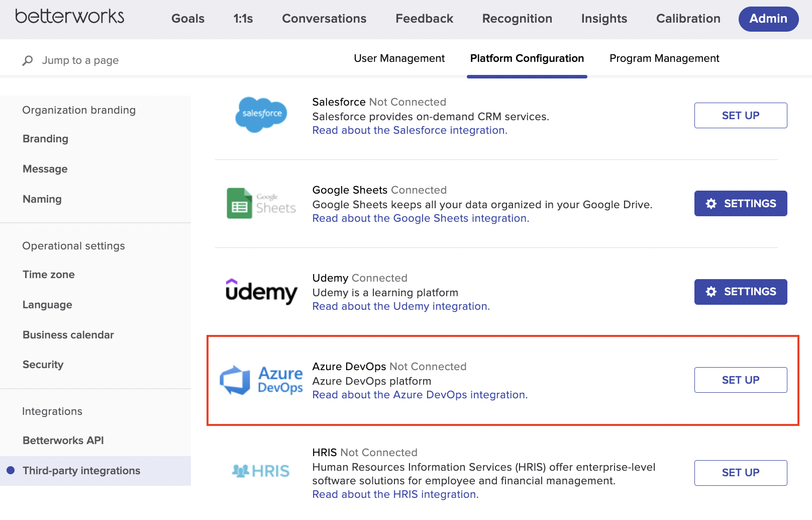
Task: Click the Udemy Connected title
Action: pos(360,278)
